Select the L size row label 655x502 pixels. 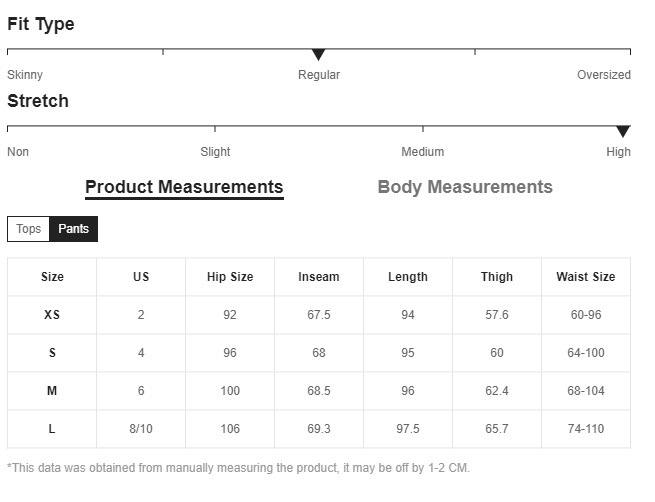[x=52, y=429]
